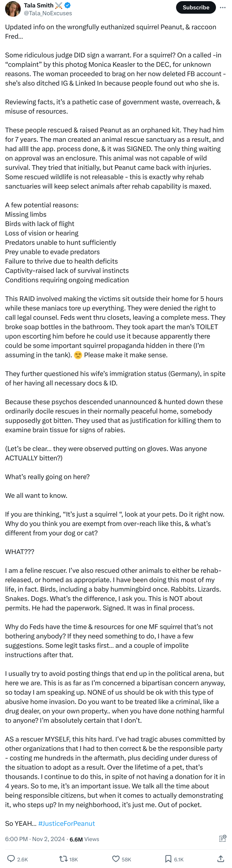Click the @Tala_NoExcuses handle
The height and width of the screenshot is (868, 232).
click(x=48, y=13)
